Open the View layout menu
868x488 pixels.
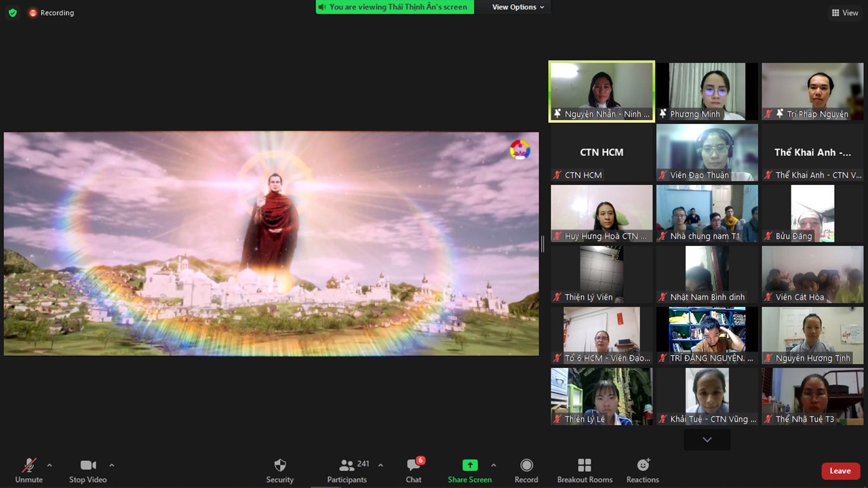845,13
